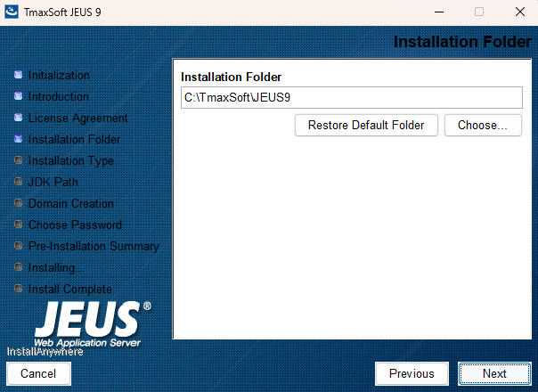Click the Install Complete step bullet icon
This screenshot has height=392, width=538.
click(x=18, y=289)
